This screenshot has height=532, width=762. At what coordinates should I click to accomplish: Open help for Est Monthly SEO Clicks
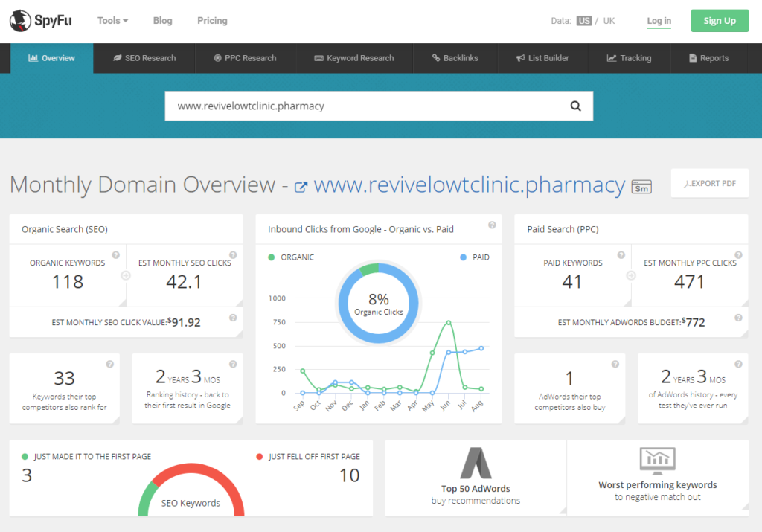pos(233,255)
